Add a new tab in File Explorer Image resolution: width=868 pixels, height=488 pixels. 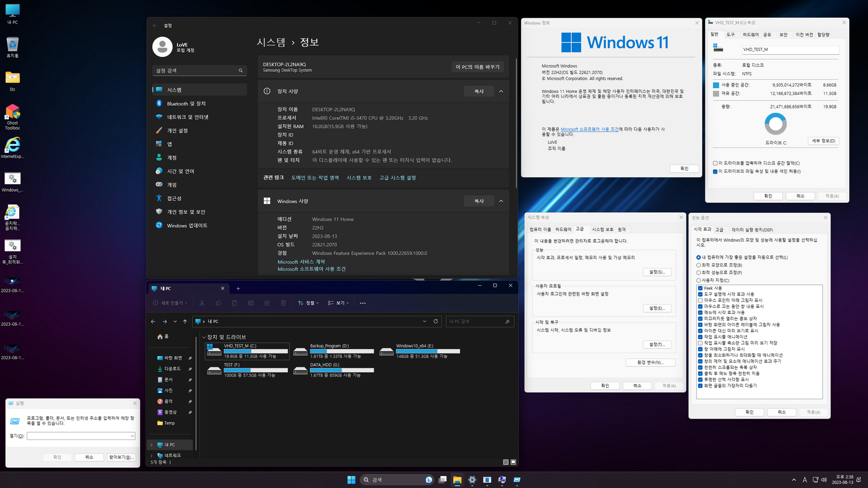pyautogui.click(x=238, y=288)
